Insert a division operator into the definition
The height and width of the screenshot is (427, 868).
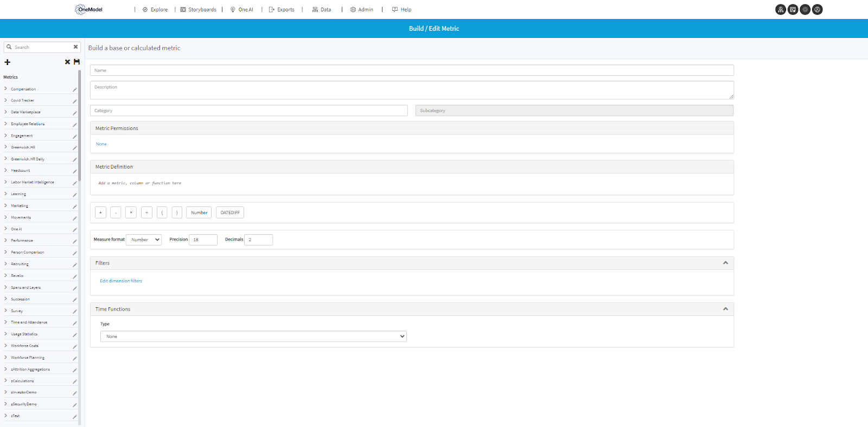tap(146, 212)
